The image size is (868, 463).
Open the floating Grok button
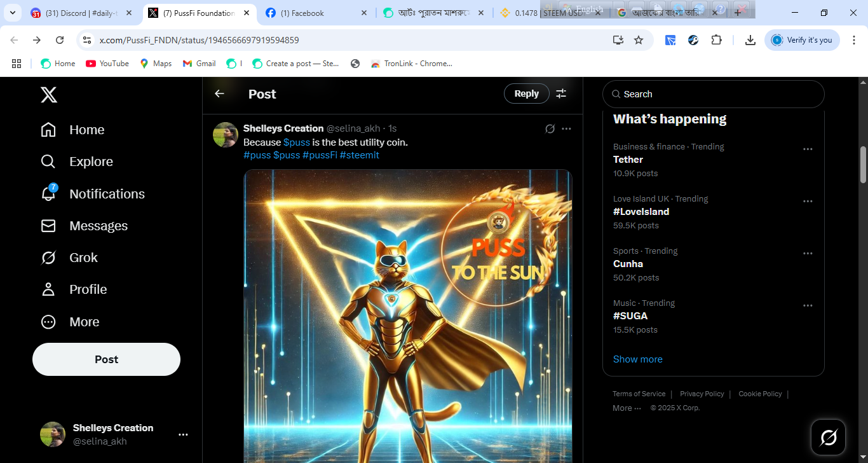point(829,438)
